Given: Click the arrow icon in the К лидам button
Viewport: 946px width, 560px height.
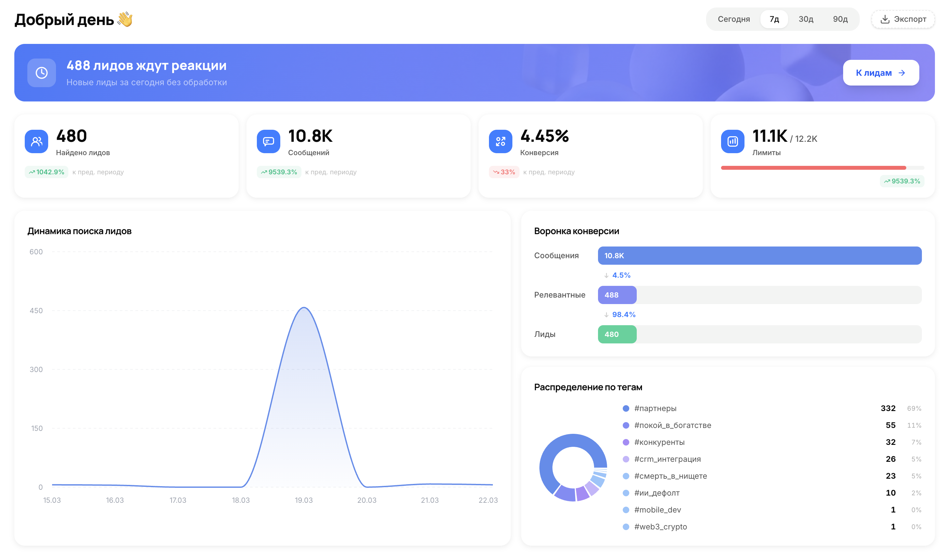Looking at the screenshot, I should (902, 73).
